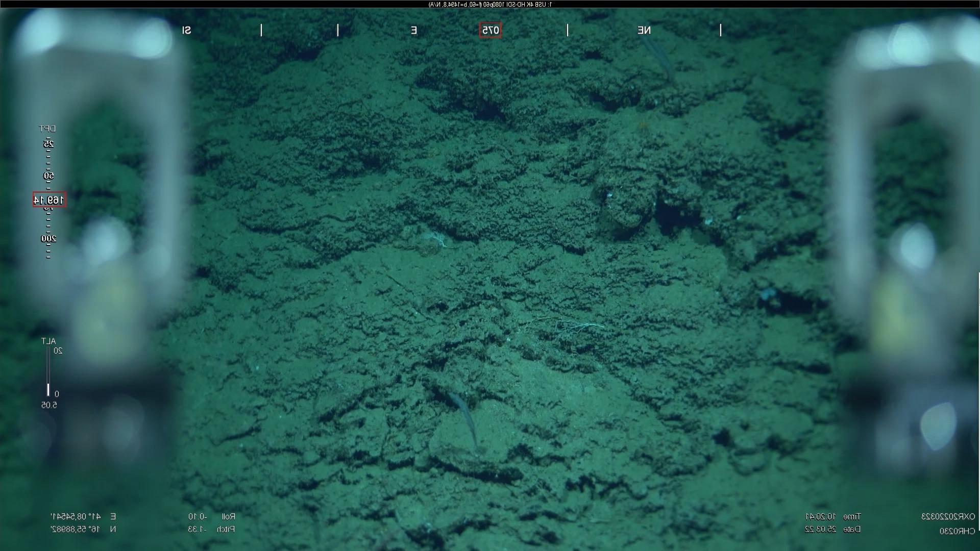The width and height of the screenshot is (980, 551).
Task: Click the USB 4K HD-SDI 1080p60 source title
Action: tap(490, 4)
